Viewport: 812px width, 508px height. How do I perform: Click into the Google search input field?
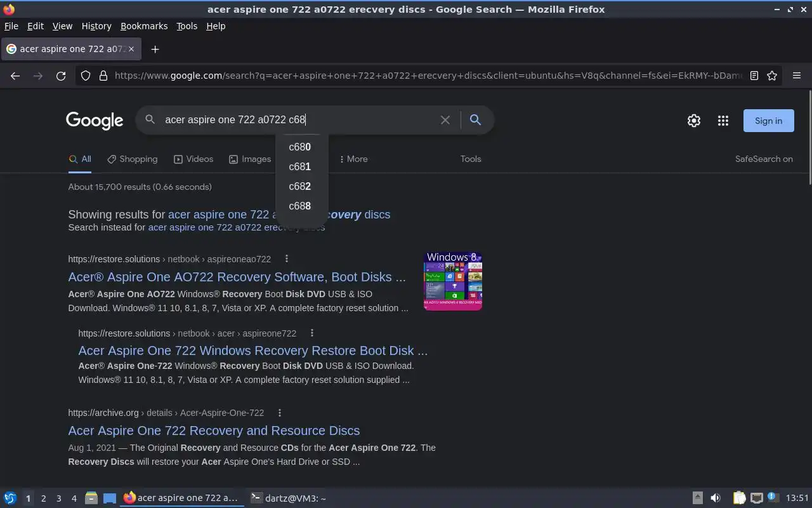pos(298,119)
